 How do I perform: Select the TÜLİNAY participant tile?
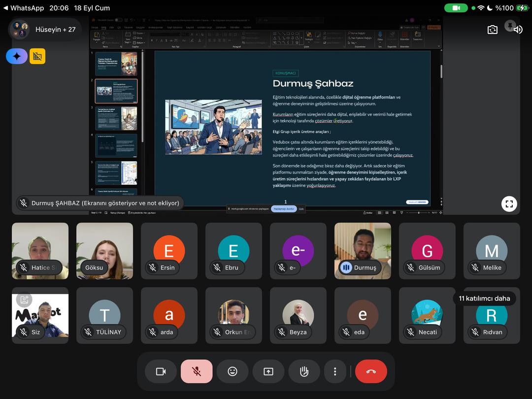(104, 316)
